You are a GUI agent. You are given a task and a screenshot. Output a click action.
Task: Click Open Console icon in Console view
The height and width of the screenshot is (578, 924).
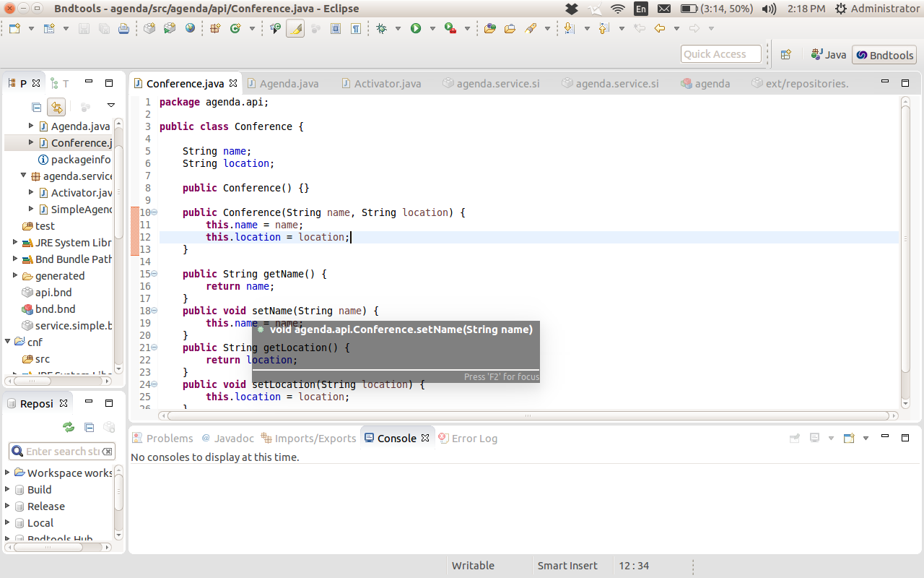coord(849,438)
